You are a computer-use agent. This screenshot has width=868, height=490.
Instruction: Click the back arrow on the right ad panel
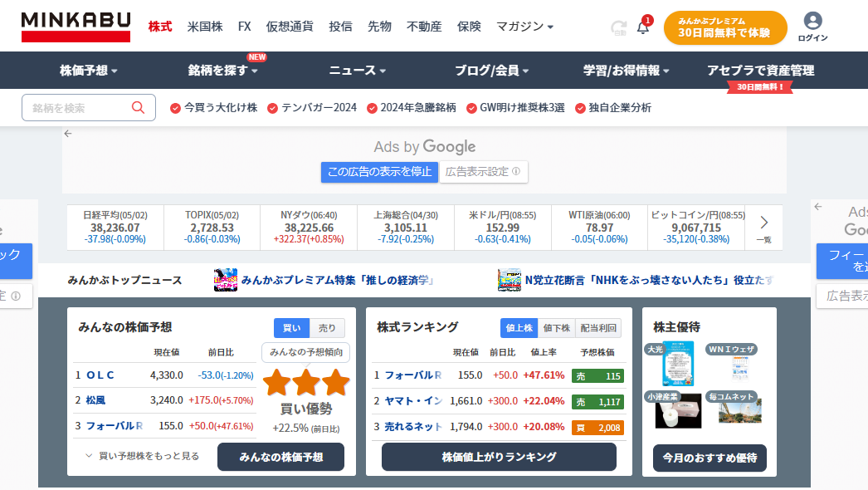(818, 207)
